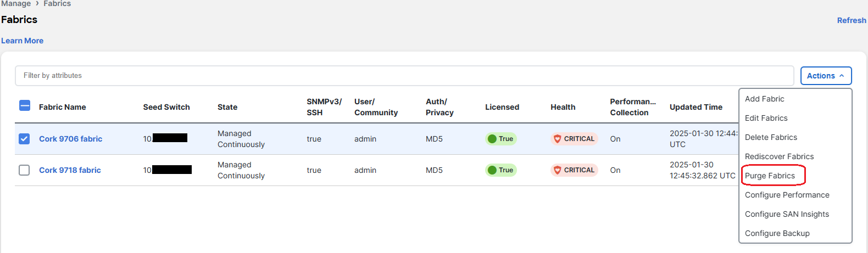Click the green True licensed badge, second row
The width and height of the screenshot is (868, 253).
500,170
